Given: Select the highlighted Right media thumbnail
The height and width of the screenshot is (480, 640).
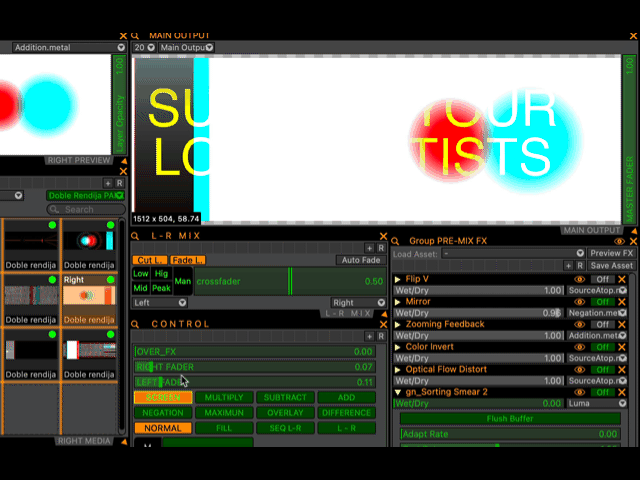Looking at the screenshot, I should (89, 300).
